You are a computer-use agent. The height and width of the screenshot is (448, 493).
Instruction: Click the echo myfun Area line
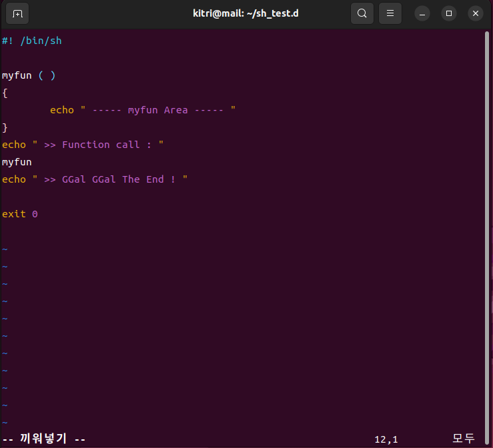tap(143, 110)
